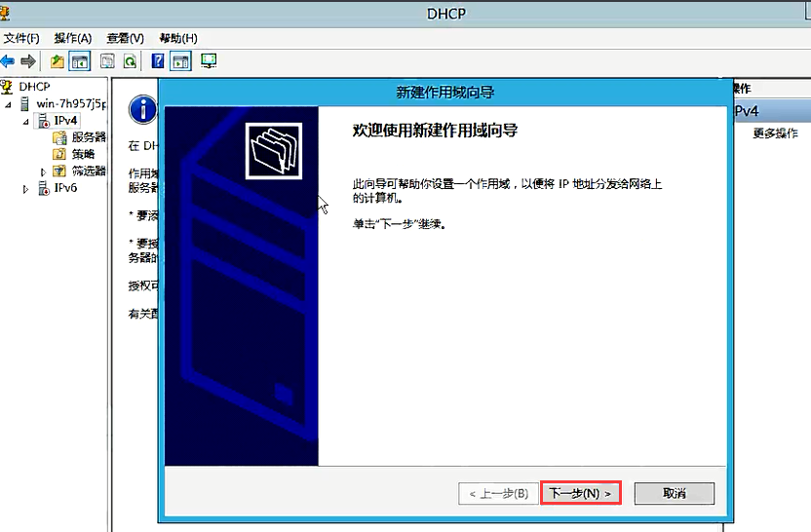Open the 帮助(H) menu
Screen dimensions: 811x532
click(178, 38)
